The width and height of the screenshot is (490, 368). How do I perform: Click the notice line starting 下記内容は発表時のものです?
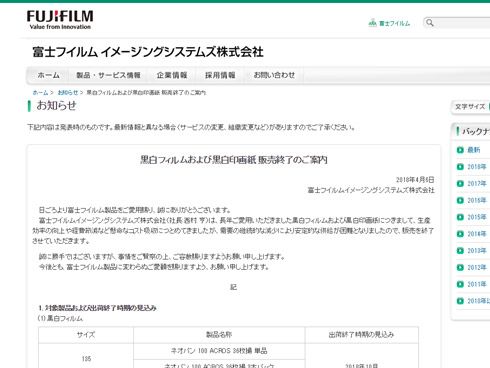tap(191, 127)
